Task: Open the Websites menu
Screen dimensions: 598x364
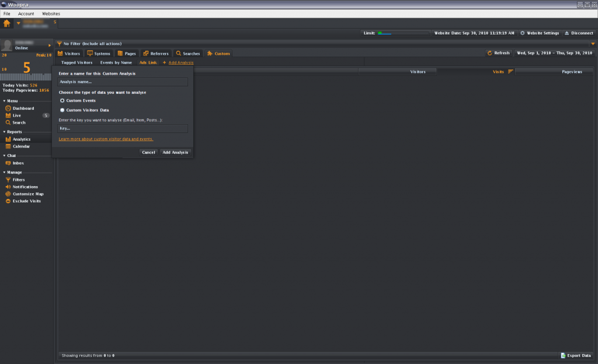Action: (51, 13)
